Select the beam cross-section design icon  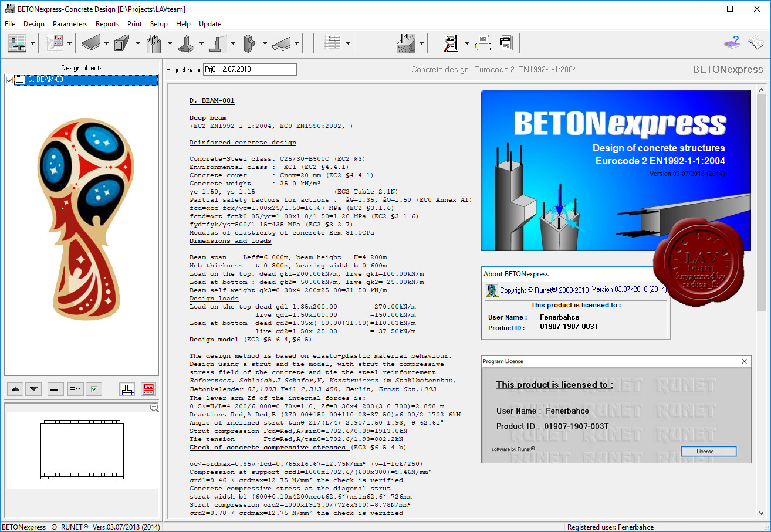(122, 43)
